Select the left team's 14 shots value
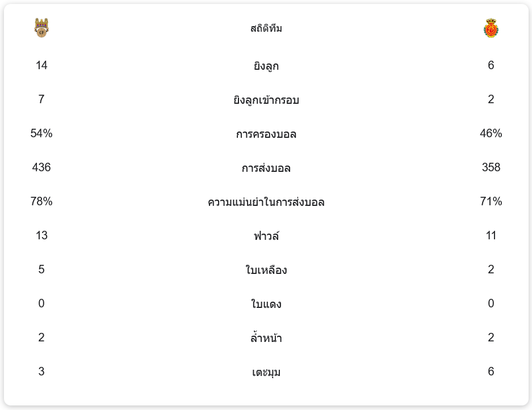532x410 pixels. click(41, 65)
